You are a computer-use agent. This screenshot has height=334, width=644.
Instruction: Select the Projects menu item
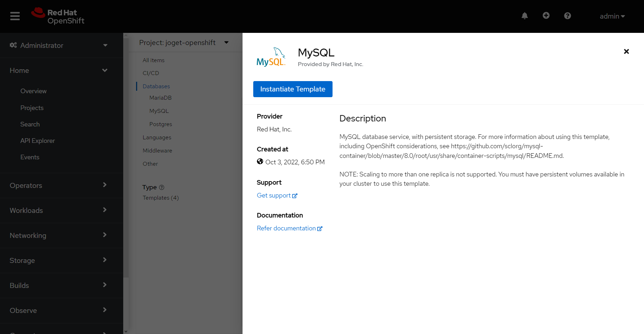click(32, 108)
